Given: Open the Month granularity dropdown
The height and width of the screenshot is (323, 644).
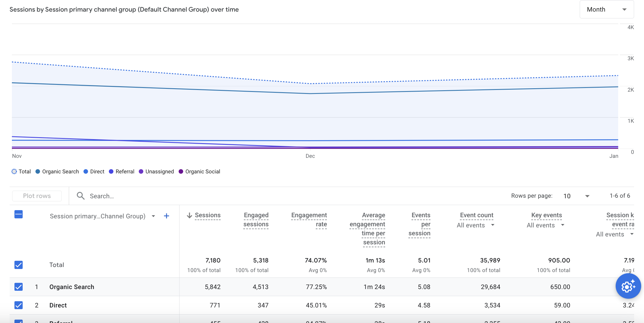Looking at the screenshot, I should click(607, 9).
